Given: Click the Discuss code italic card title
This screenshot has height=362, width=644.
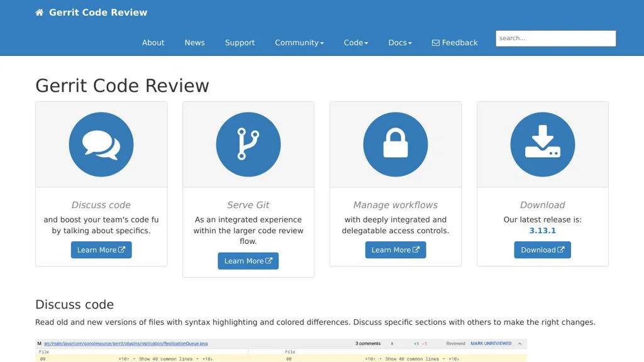Looking at the screenshot, I should (101, 205).
